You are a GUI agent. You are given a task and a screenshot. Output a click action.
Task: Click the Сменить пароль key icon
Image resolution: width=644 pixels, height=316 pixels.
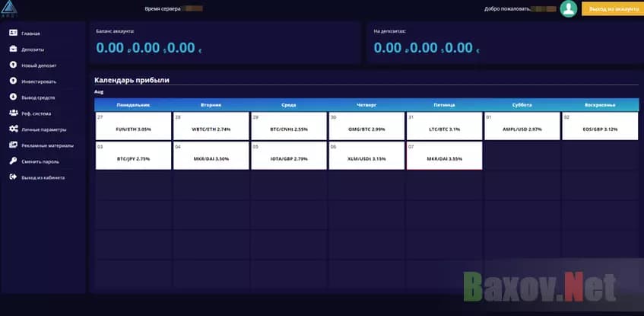click(14, 161)
